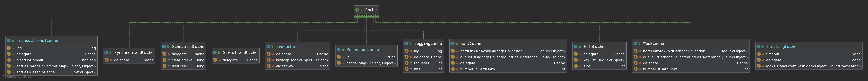Click the class icon beside SynchronizedCache
Screen dimensions: 868x81
[106, 53]
